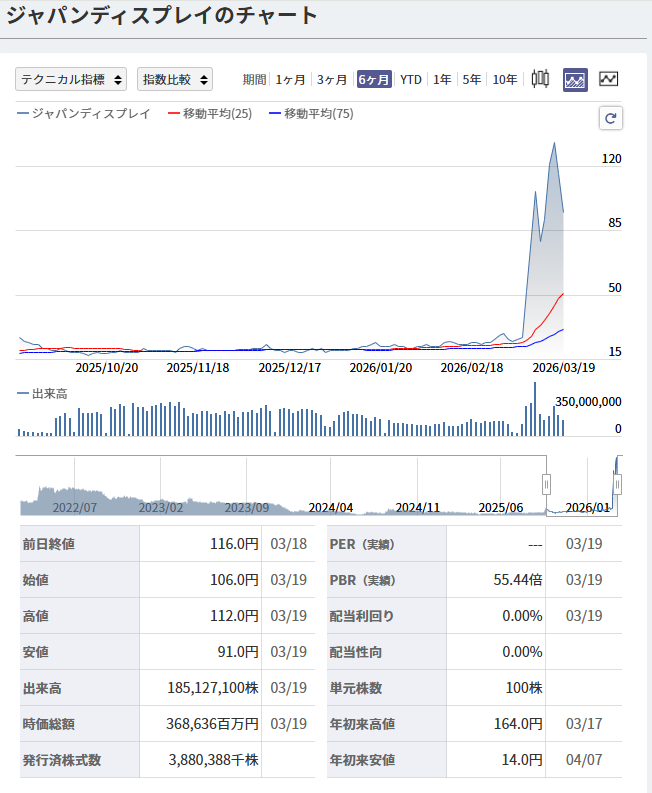Choose the YTD period
Screen dimensions: 652x793
click(411, 79)
